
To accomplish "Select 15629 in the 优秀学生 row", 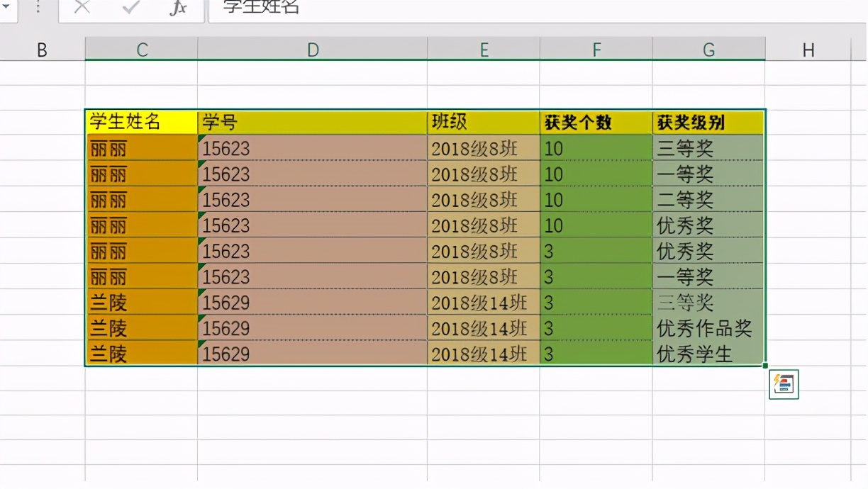I will (x=313, y=353).
